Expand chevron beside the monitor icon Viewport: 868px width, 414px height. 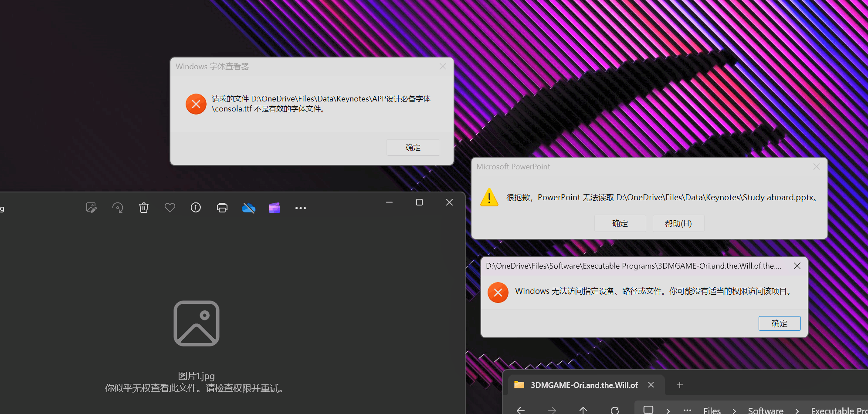(x=668, y=411)
